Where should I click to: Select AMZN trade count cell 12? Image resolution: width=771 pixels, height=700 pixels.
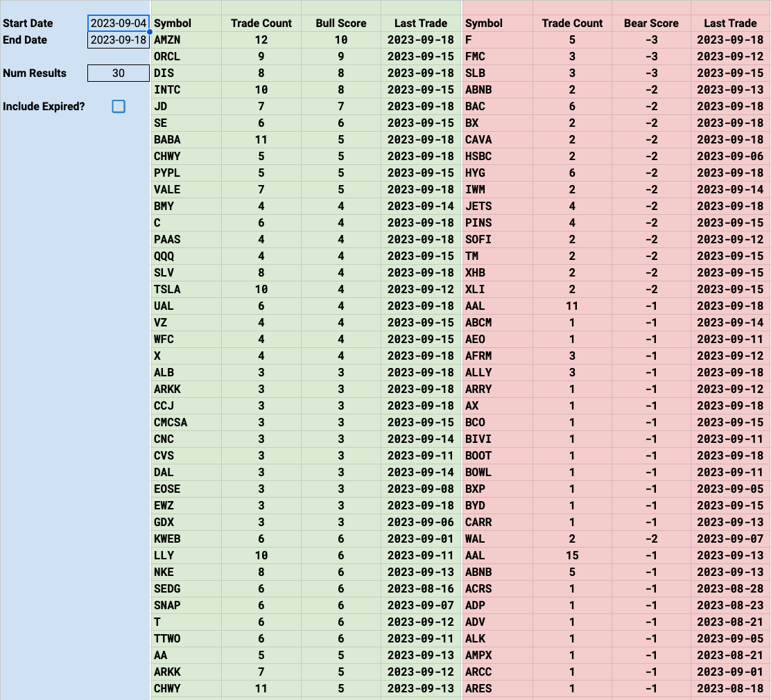(261, 40)
